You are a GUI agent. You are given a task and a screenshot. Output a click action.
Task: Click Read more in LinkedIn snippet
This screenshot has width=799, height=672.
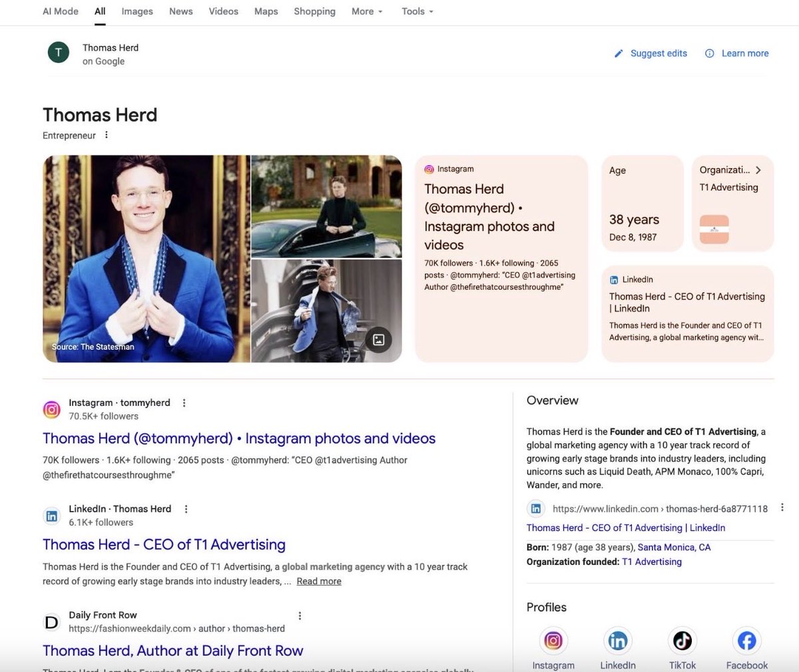coord(319,581)
